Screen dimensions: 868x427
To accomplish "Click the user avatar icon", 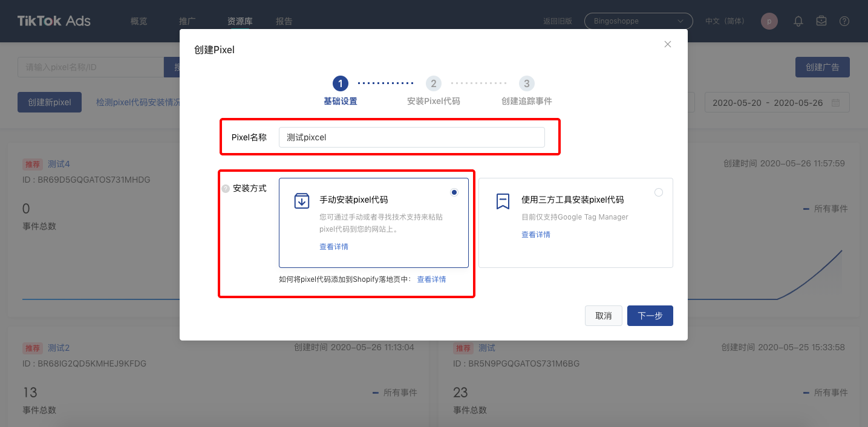I will (769, 21).
